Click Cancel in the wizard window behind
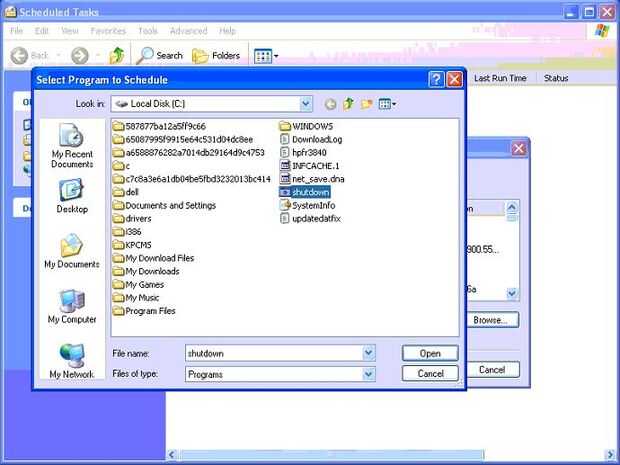Screen dimensions: 620x465 (493, 370)
